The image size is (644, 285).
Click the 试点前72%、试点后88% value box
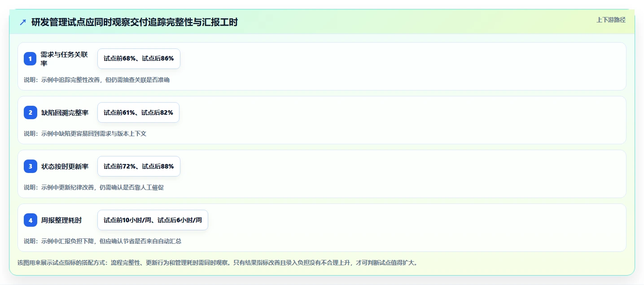coord(139,166)
